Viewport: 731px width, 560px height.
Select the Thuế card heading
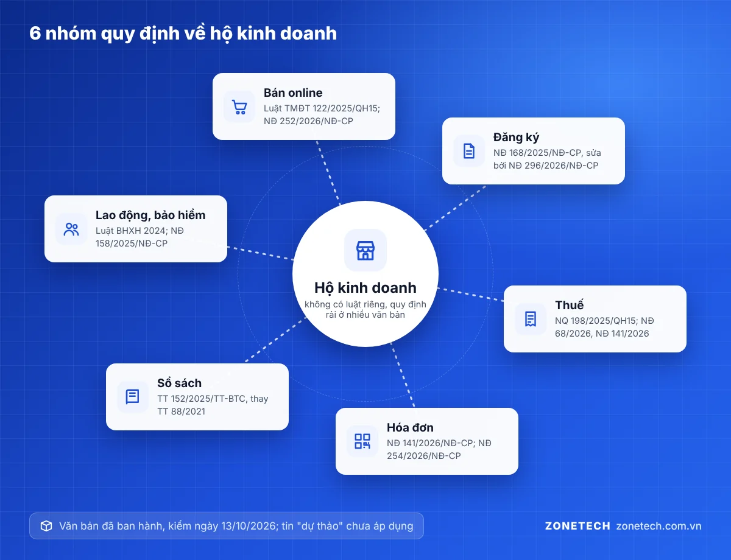click(570, 305)
